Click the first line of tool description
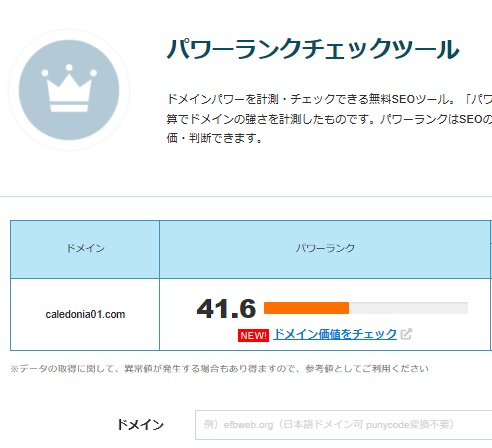Viewport: 492px width, 448px height. 329,99
